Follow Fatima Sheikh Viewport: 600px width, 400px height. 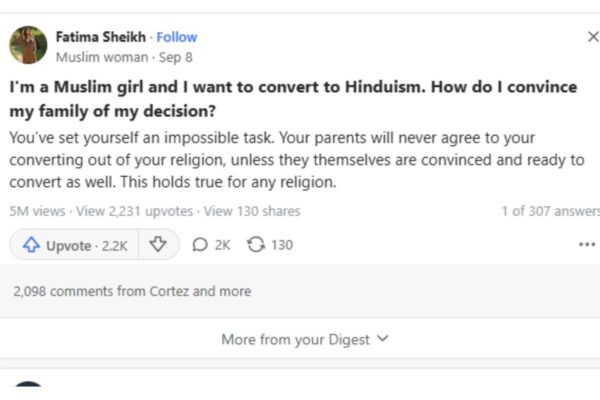coord(177,37)
